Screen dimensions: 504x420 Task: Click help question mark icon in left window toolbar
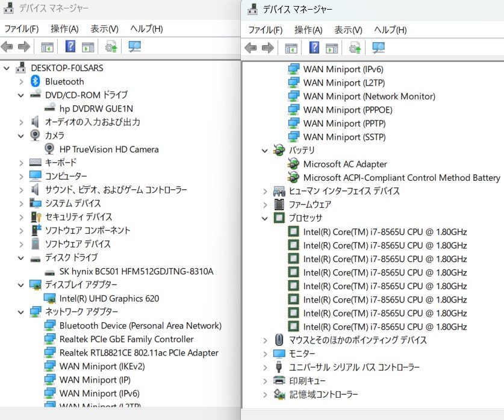pyautogui.click(x=70, y=46)
